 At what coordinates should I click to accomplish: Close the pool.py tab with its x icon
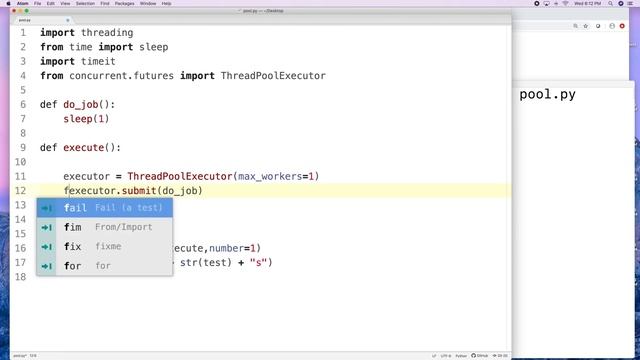pos(68,20)
